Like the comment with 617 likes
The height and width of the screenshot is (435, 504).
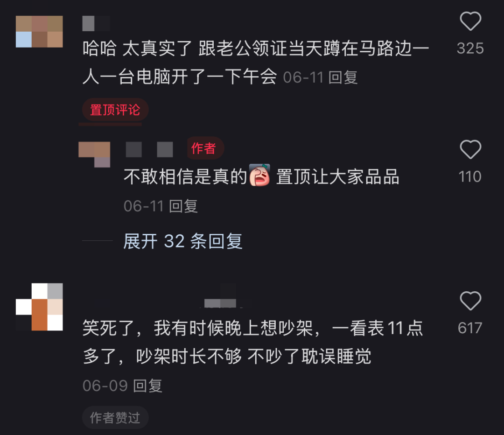(470, 301)
